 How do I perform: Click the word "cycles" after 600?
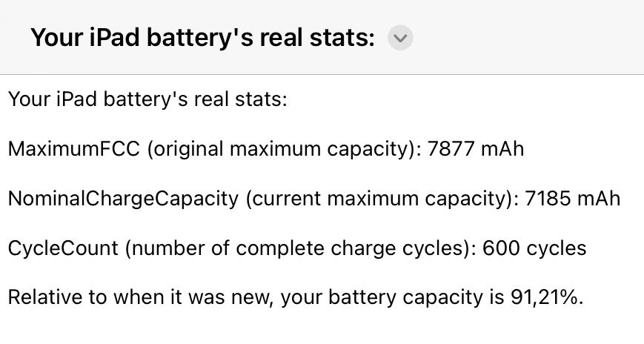[556, 248]
